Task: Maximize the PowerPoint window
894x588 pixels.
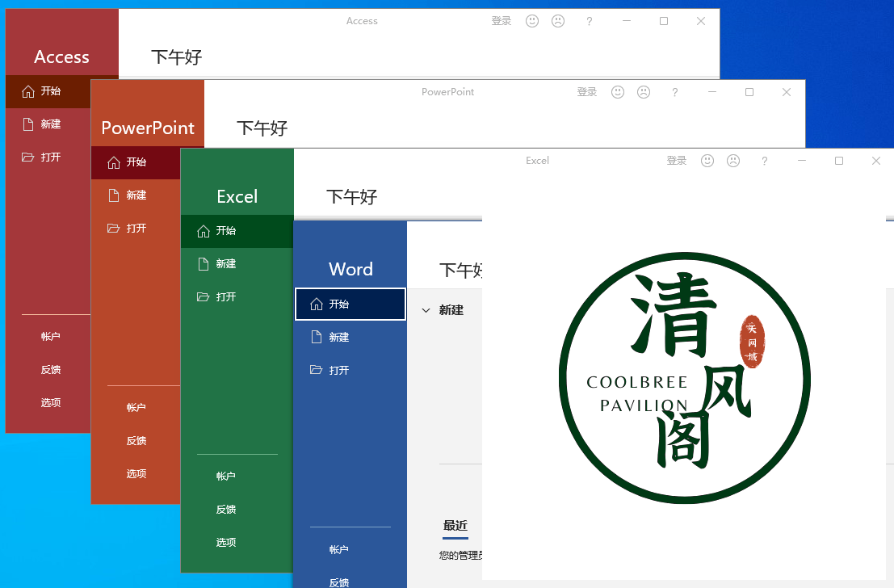Action: point(749,92)
